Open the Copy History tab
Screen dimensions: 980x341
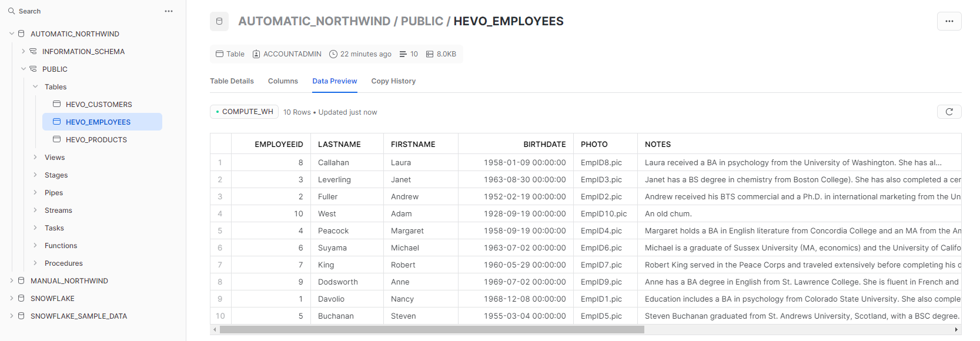(393, 81)
